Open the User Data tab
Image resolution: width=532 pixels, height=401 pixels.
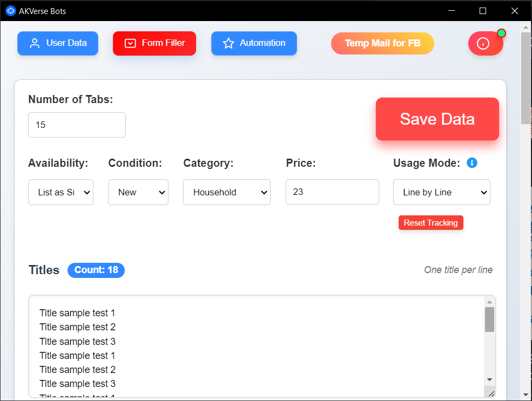(58, 43)
